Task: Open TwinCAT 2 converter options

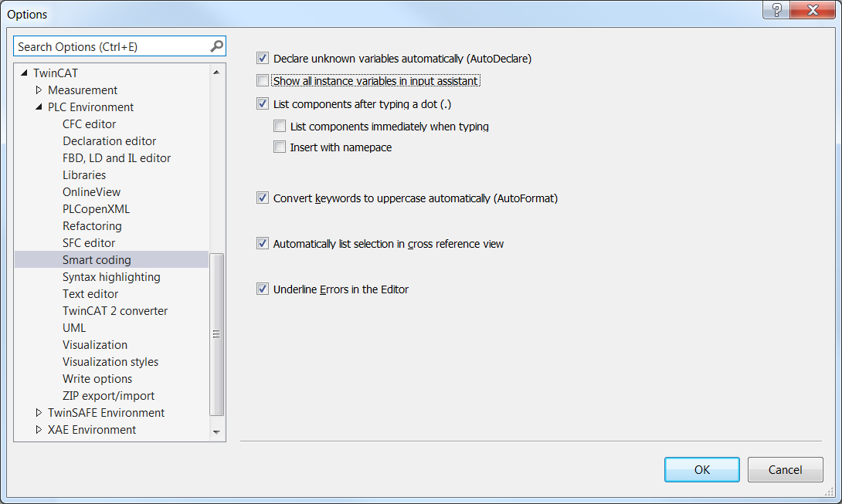Action: (x=115, y=311)
